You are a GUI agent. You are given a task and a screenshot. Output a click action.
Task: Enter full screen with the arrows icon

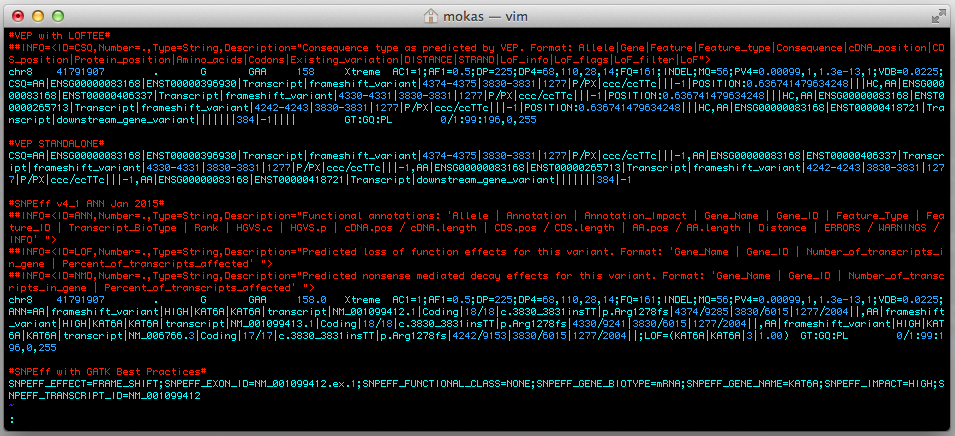(938, 16)
